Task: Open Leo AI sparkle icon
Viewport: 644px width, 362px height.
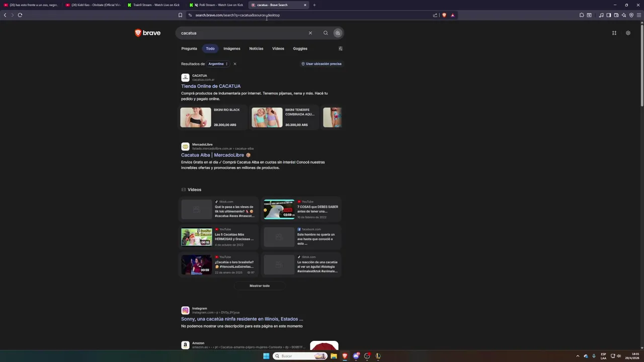Action: [624, 15]
